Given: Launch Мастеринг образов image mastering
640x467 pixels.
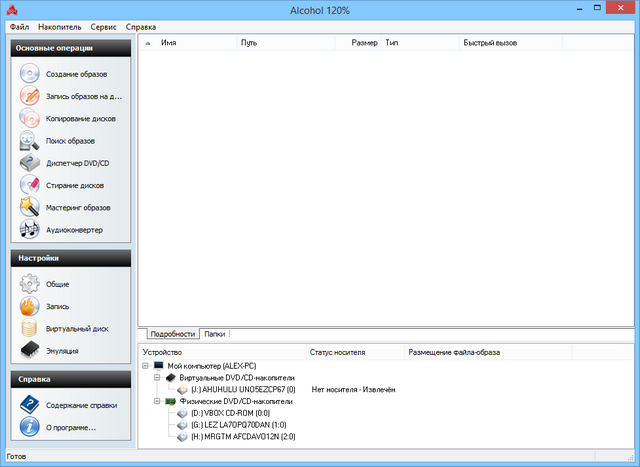Looking at the screenshot, I should click(x=78, y=207).
